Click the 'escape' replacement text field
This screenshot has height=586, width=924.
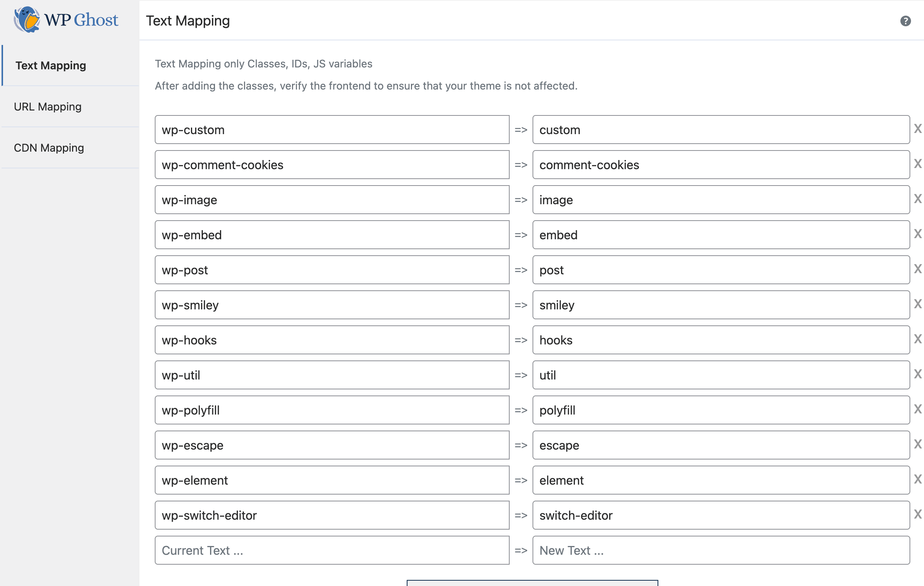tap(720, 445)
